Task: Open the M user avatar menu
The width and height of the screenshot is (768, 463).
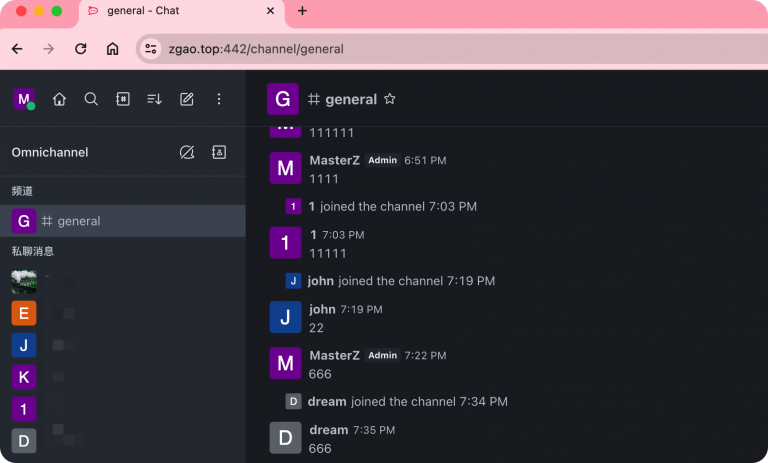Action: (23, 99)
